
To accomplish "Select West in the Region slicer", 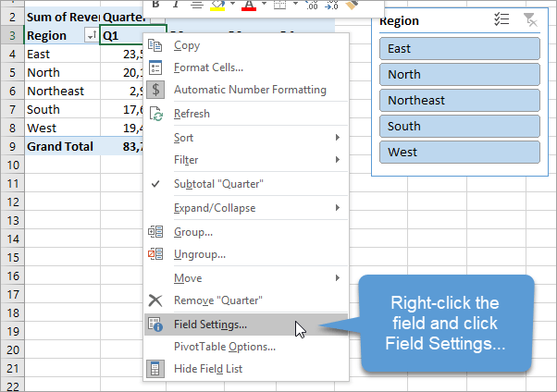I will [x=460, y=152].
